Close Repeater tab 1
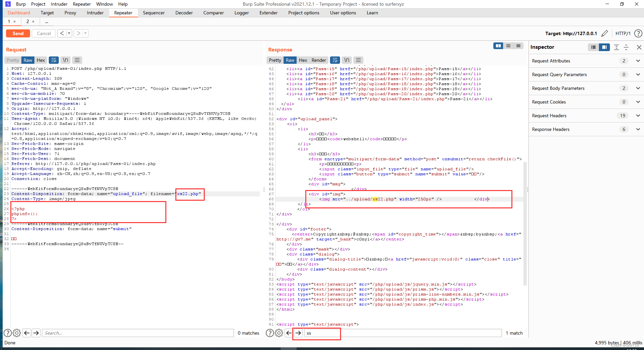This screenshot has width=644, height=350. click(14, 21)
